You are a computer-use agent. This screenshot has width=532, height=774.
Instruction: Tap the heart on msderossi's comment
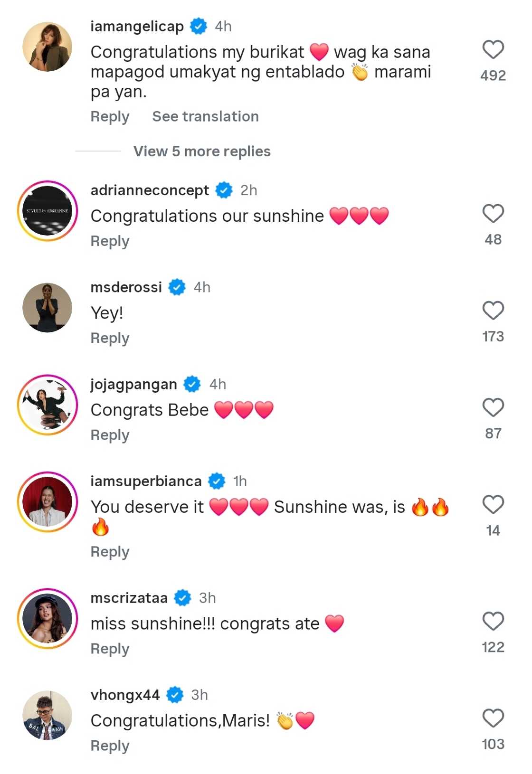[x=493, y=311]
